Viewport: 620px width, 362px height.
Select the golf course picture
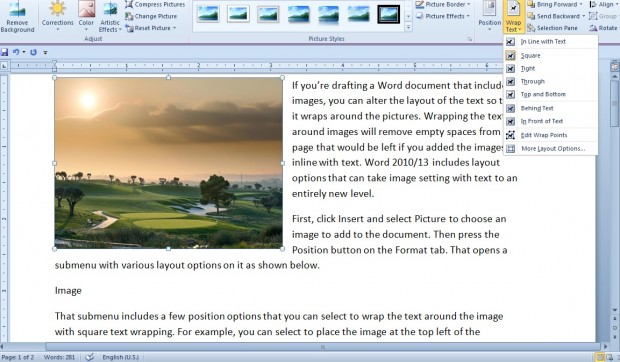click(x=168, y=163)
